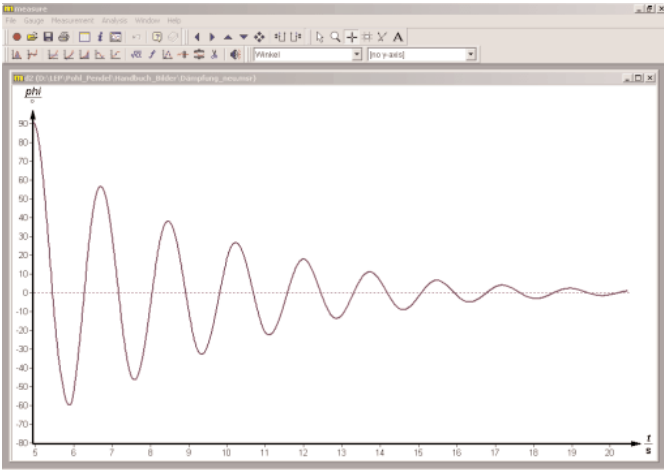Start a new measurement with the red record button
Screen dimensions: 666x472
pyautogui.click(x=17, y=37)
